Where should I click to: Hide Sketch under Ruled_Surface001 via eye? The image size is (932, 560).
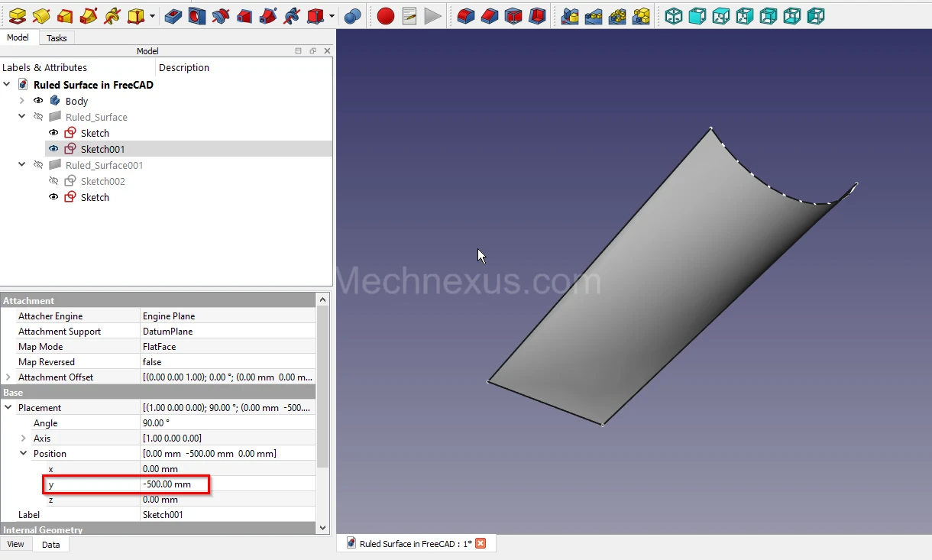(x=53, y=197)
